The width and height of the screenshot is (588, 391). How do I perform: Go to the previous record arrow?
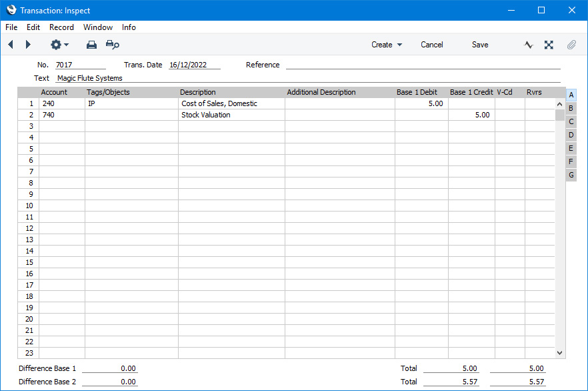[x=11, y=45]
